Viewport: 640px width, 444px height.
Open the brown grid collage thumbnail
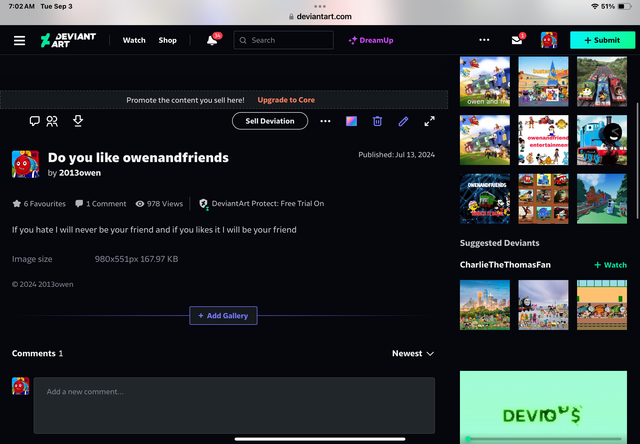pyautogui.click(x=543, y=199)
